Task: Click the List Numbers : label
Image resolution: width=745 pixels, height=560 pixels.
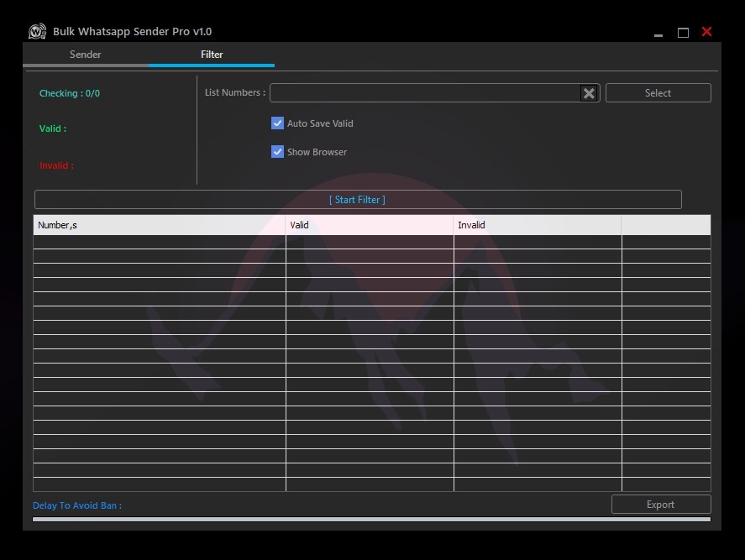Action: click(235, 92)
